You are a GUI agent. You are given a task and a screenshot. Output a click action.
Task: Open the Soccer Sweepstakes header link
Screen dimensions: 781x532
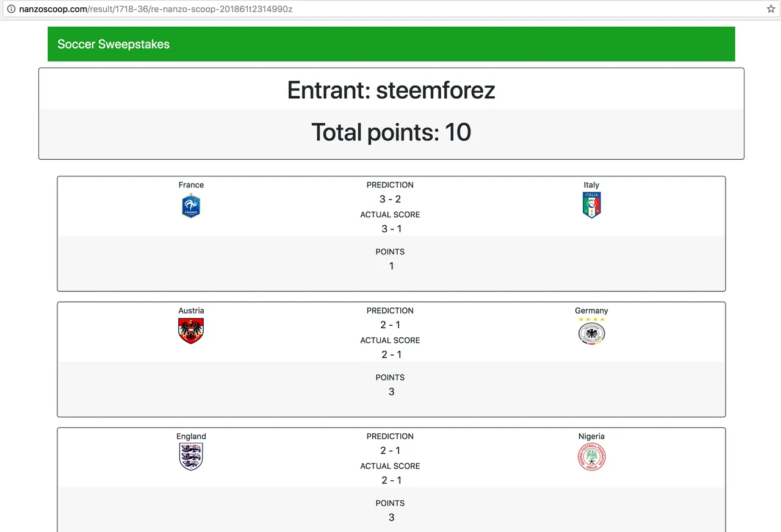click(113, 44)
